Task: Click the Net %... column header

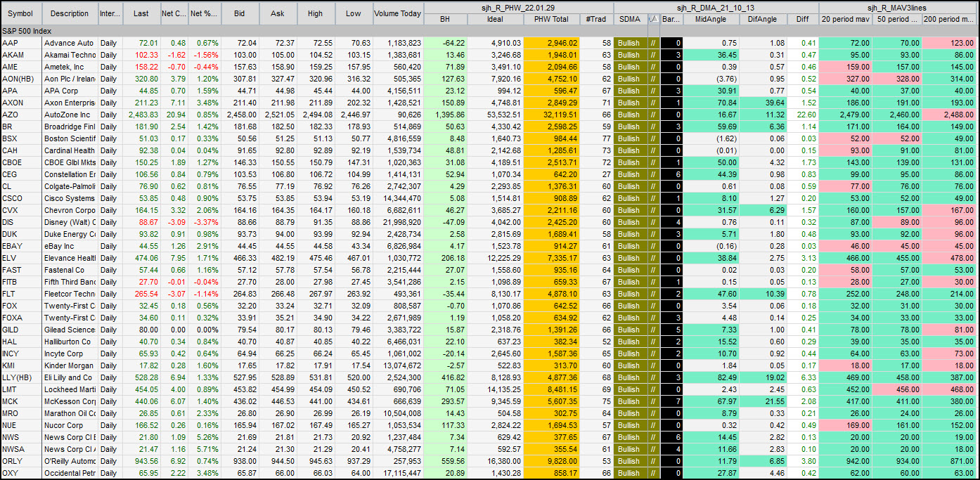Action: [x=204, y=13]
